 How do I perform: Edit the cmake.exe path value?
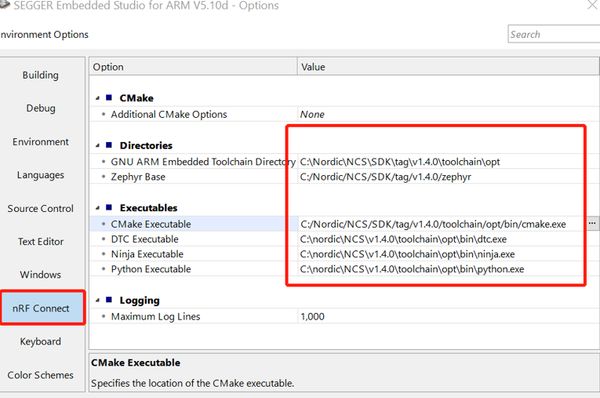tap(433, 224)
